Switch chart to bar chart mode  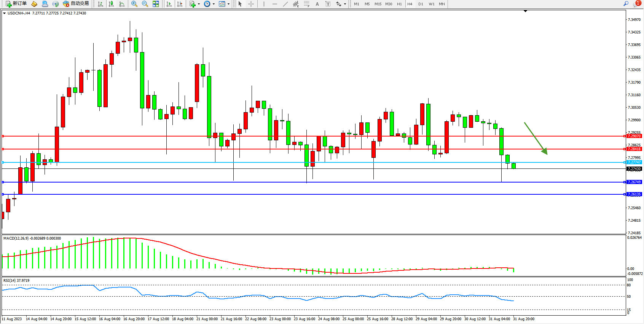pos(100,4)
